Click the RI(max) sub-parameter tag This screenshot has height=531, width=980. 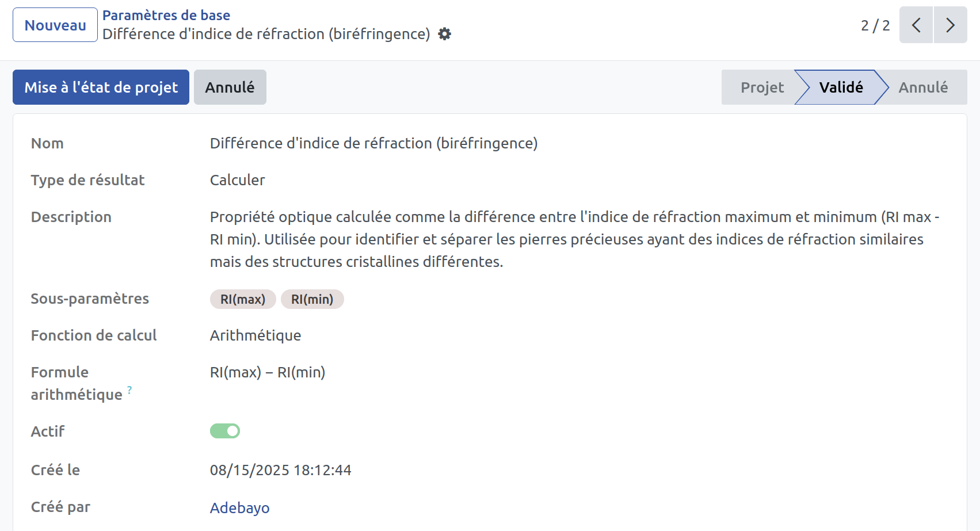243,299
